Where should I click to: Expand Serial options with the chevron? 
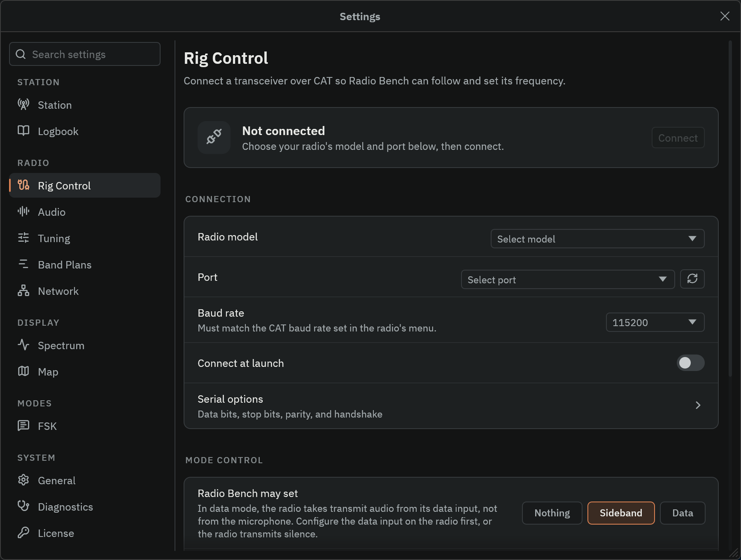[698, 406]
